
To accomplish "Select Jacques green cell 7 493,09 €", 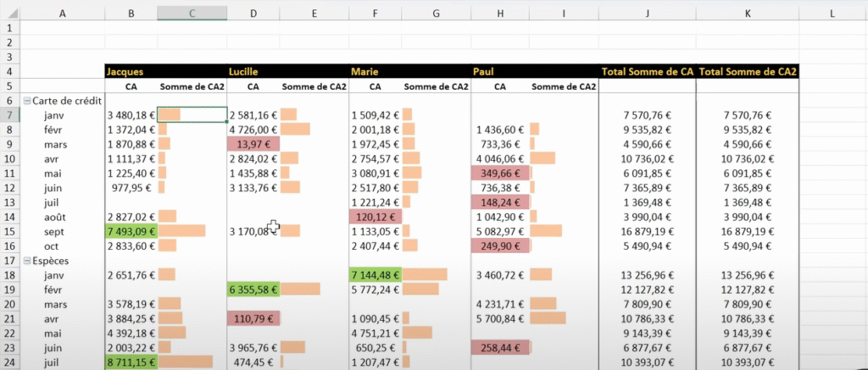I will tap(131, 231).
